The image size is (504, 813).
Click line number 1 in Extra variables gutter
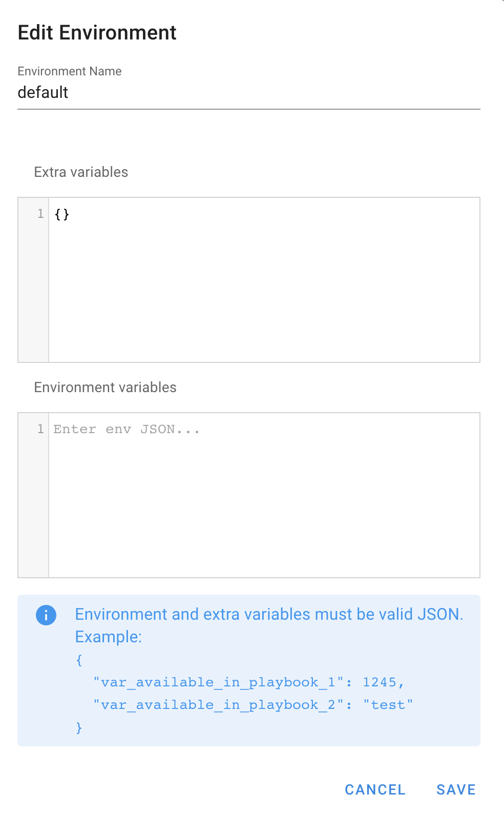point(40,214)
